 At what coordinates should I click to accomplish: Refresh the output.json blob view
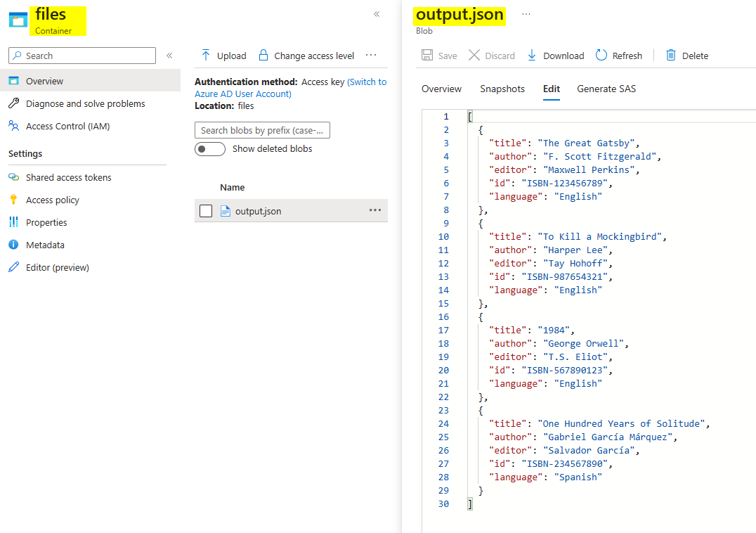618,56
